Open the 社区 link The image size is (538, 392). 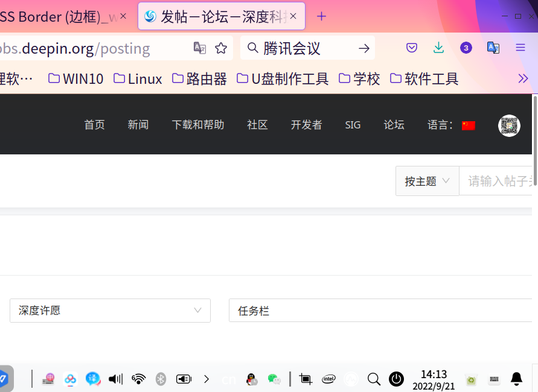tap(257, 125)
